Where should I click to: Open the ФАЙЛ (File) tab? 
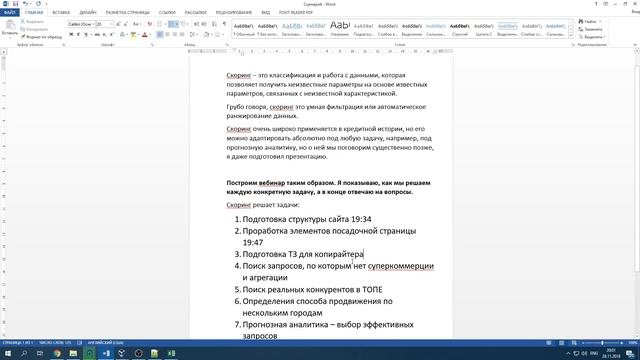9,13
